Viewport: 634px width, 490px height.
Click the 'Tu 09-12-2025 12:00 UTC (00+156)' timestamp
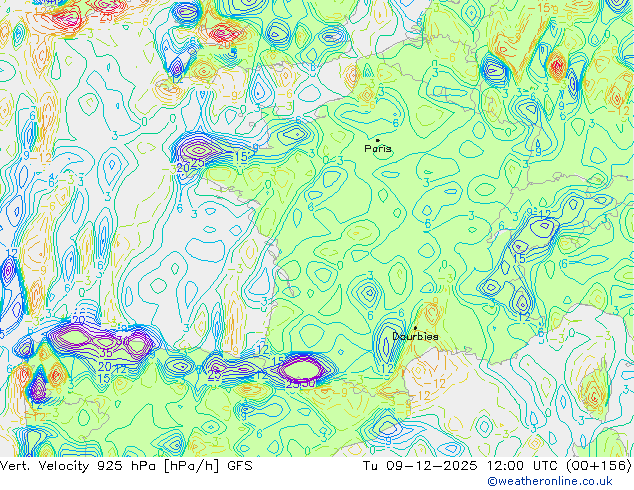[497, 466]
